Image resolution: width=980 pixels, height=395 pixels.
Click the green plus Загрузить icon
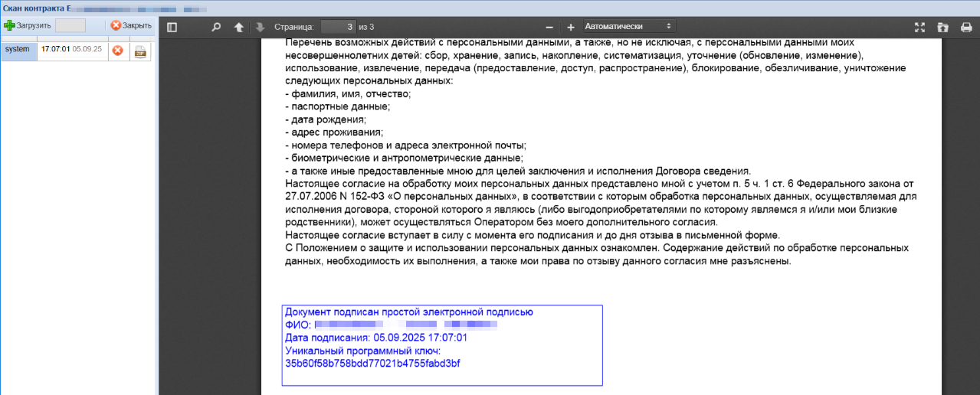pos(9,25)
